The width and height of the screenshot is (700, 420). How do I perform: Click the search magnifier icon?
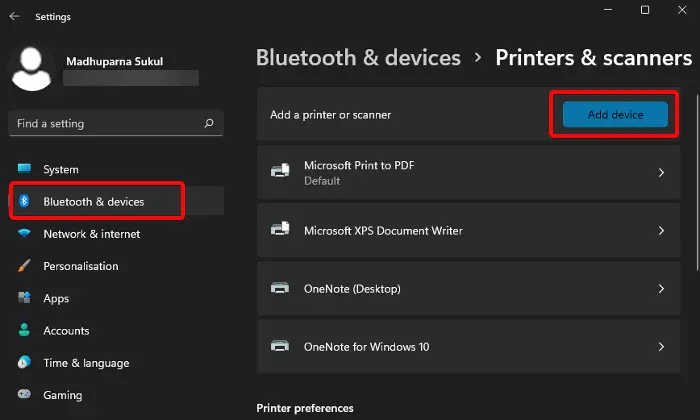[208, 124]
